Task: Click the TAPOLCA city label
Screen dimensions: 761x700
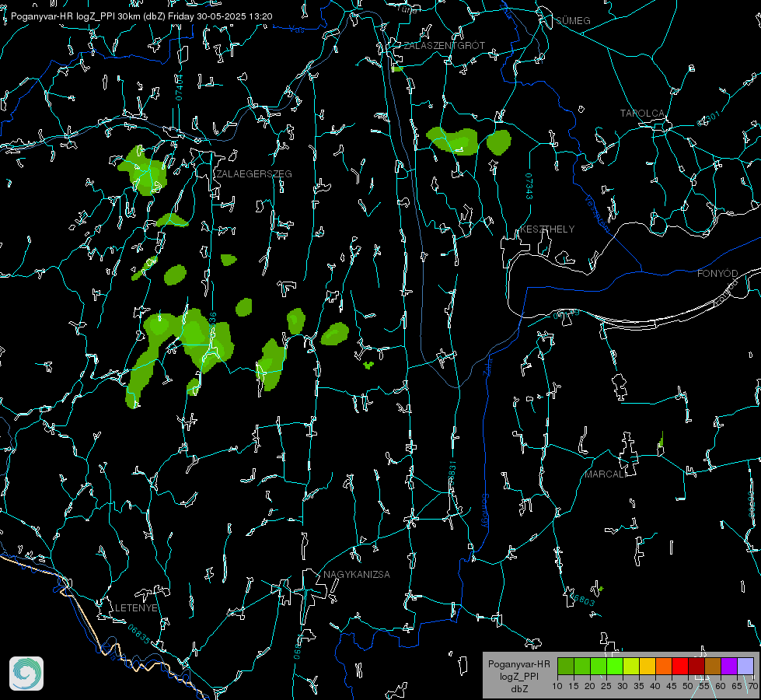Action: (x=642, y=114)
